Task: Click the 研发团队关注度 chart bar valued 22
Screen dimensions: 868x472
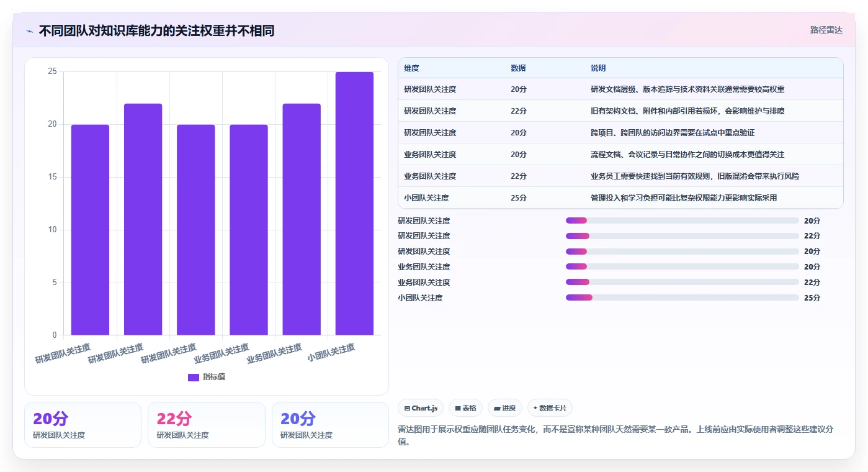Action: (143, 219)
